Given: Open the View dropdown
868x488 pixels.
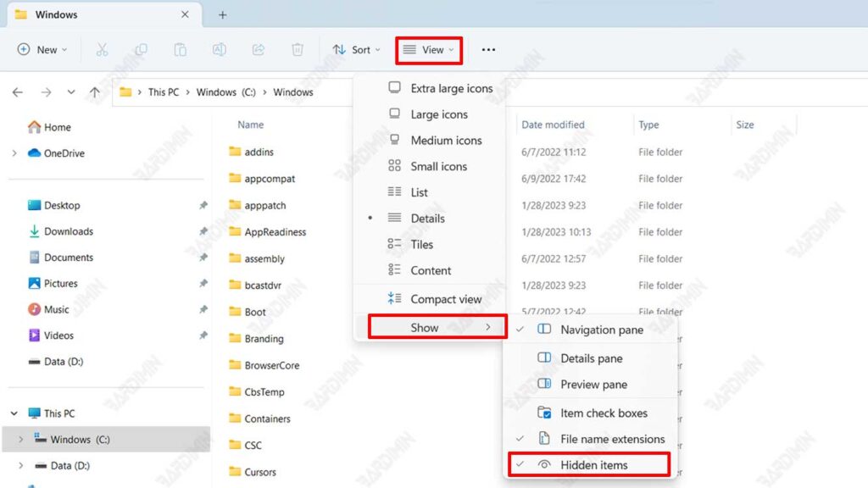Looking at the screenshot, I should (429, 50).
